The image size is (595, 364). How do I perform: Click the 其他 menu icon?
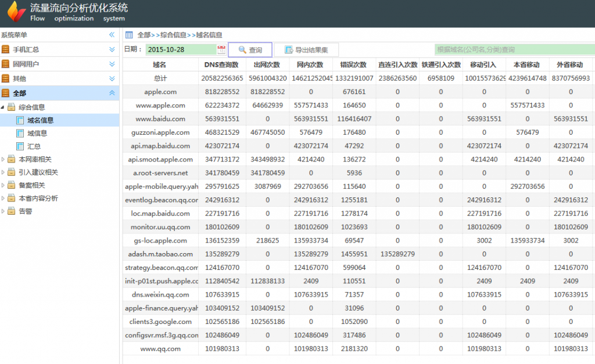click(x=5, y=78)
